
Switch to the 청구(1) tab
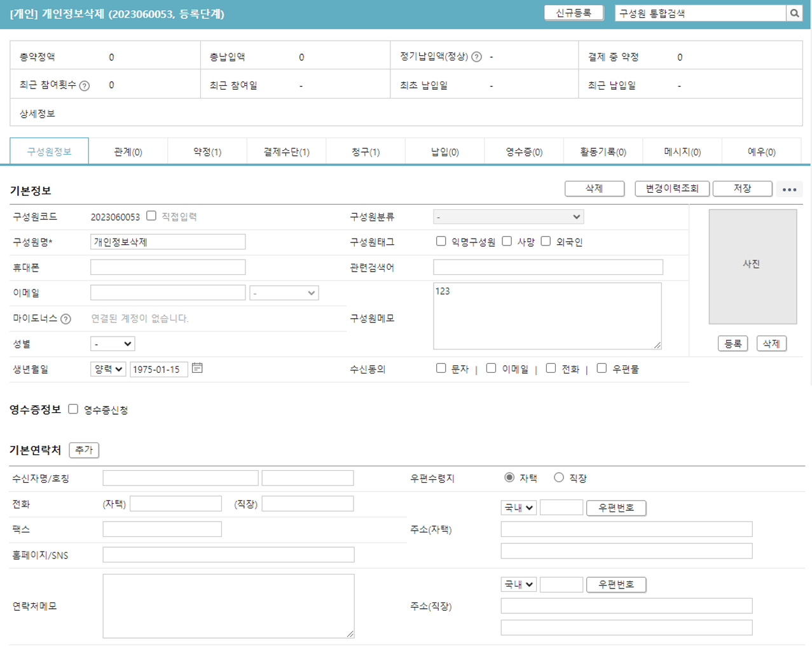366,151
